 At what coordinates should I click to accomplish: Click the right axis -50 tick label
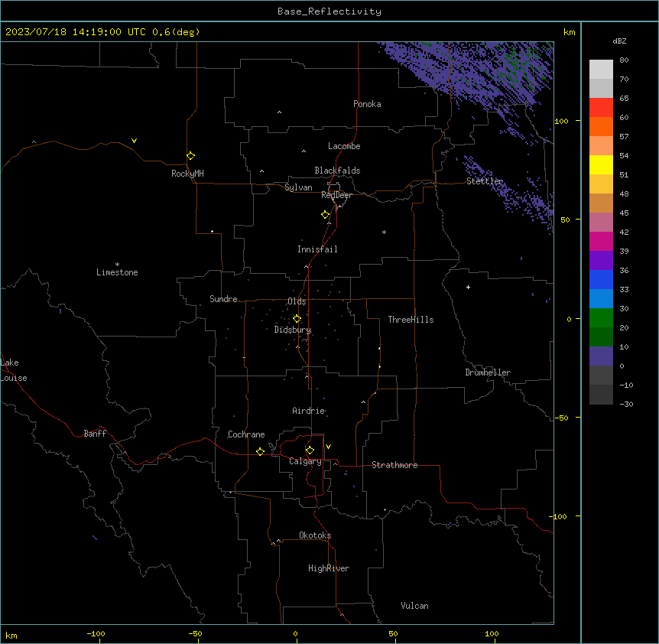click(x=561, y=418)
